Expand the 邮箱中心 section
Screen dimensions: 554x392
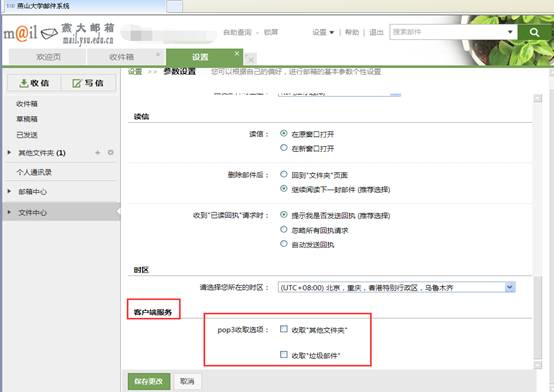10,191
